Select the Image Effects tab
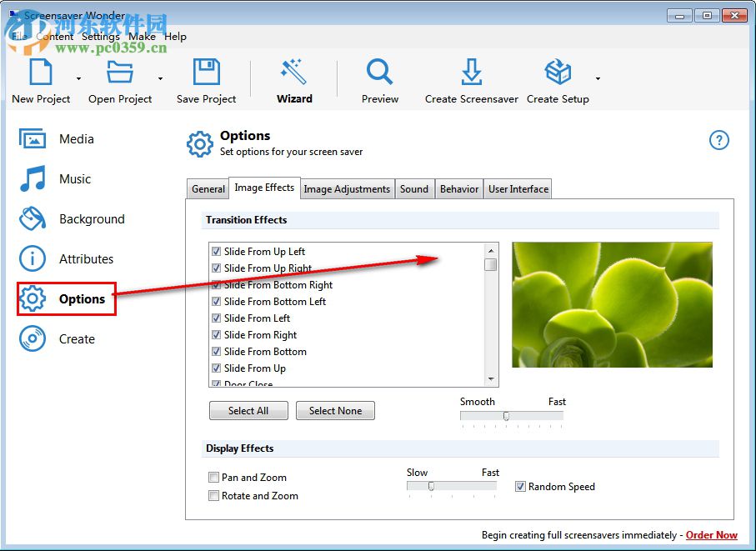 click(264, 188)
